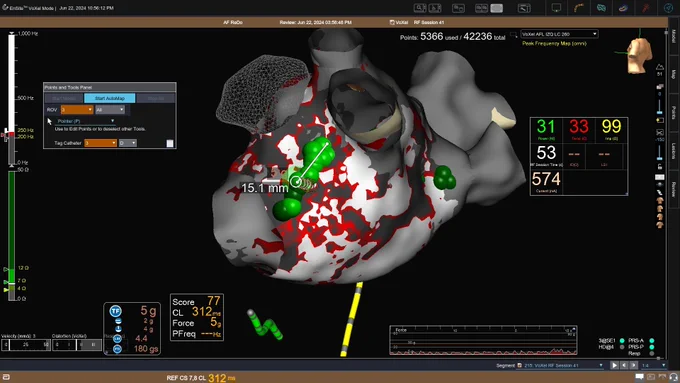Adjust the Distortion threshold slider
The height and width of the screenshot is (383, 680).
click(x=77, y=344)
